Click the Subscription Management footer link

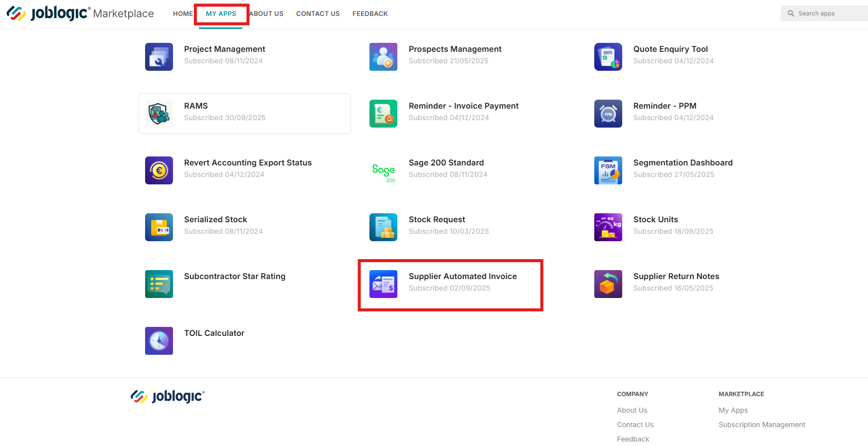click(x=762, y=425)
